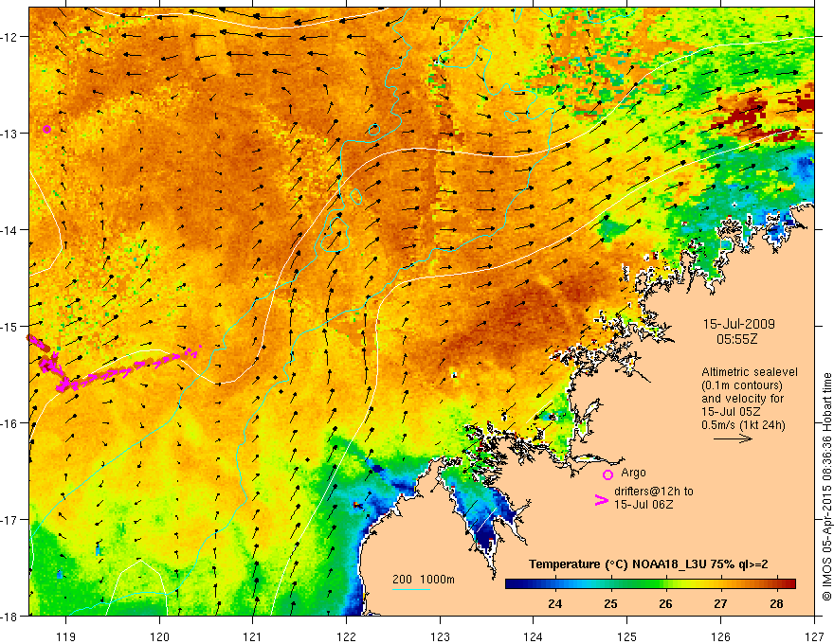The image size is (834, 644).
Task: Click the temperature color bar
Action: (x=650, y=584)
